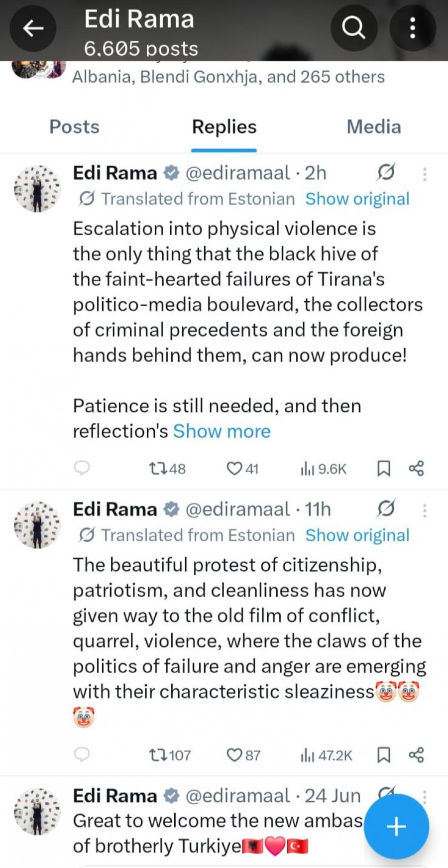The image size is (448, 868).
Task: Tap the blue compose plus button
Action: 396,827
